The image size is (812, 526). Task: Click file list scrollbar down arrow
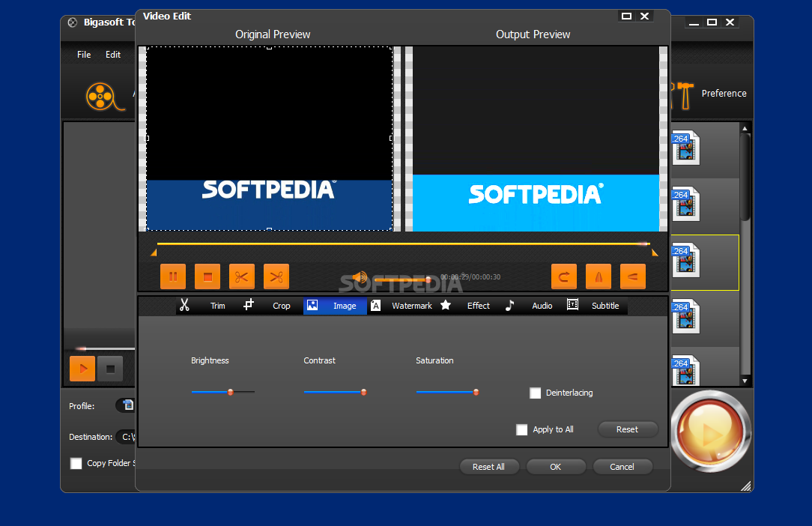[745, 381]
